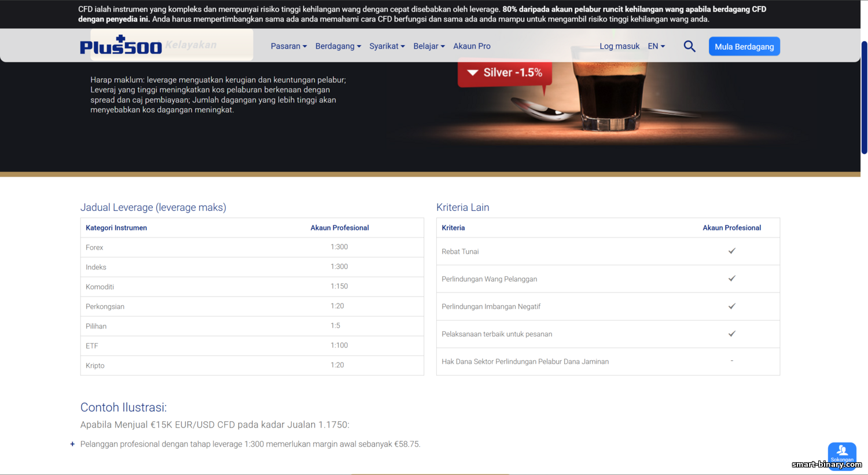868x475 pixels.
Task: Click the Mula Berdagang button
Action: [744, 46]
